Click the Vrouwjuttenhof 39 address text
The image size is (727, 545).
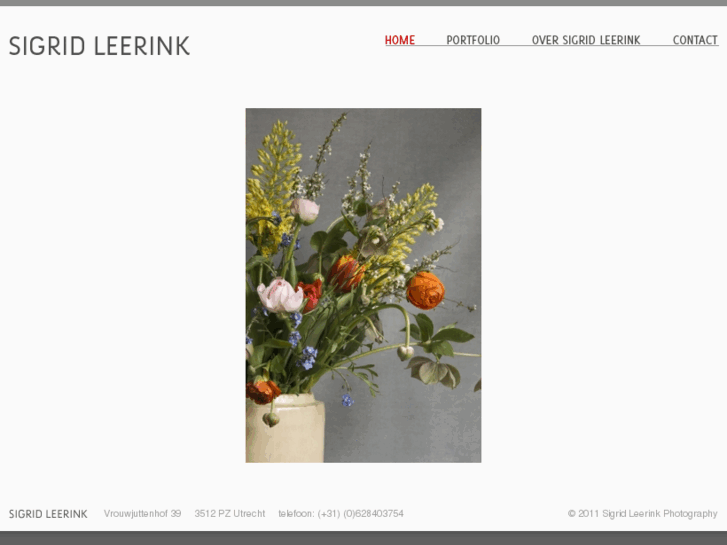click(142, 513)
